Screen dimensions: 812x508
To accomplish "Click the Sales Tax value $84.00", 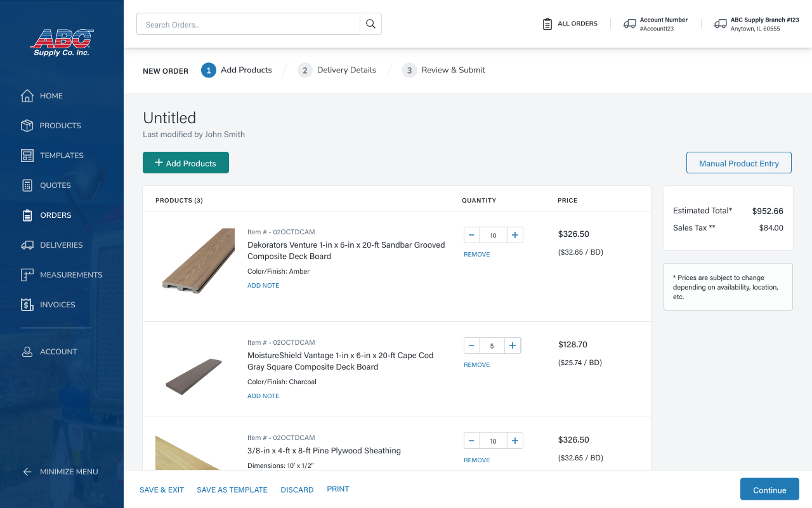I will (x=771, y=228).
